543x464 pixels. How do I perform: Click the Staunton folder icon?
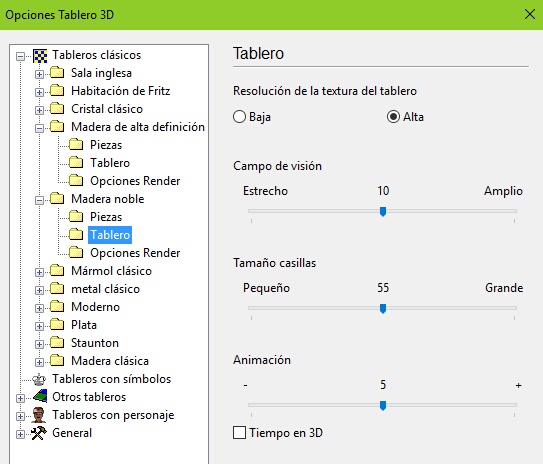point(57,342)
